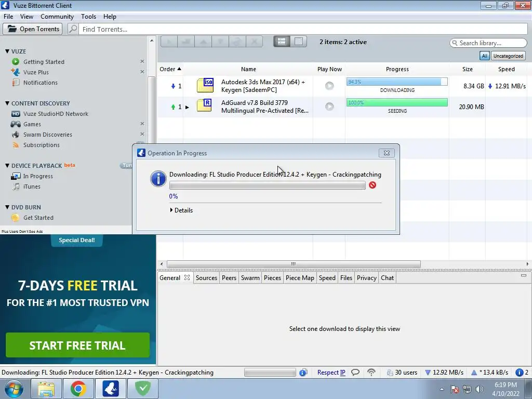The width and height of the screenshot is (532, 399).
Task: Click the horizontal scrollbar of torrent list
Action: 294,264
